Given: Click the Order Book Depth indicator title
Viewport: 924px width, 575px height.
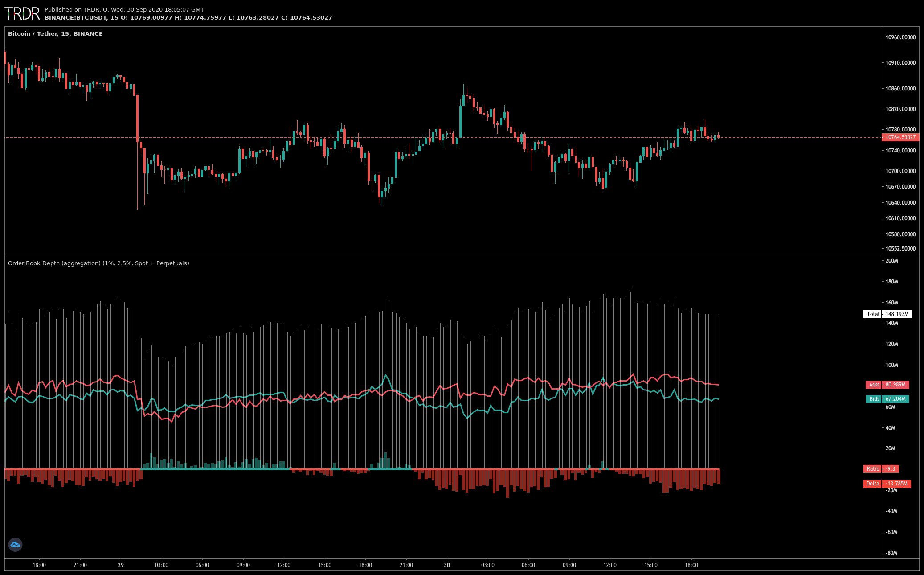Looking at the screenshot, I should 98,263.
